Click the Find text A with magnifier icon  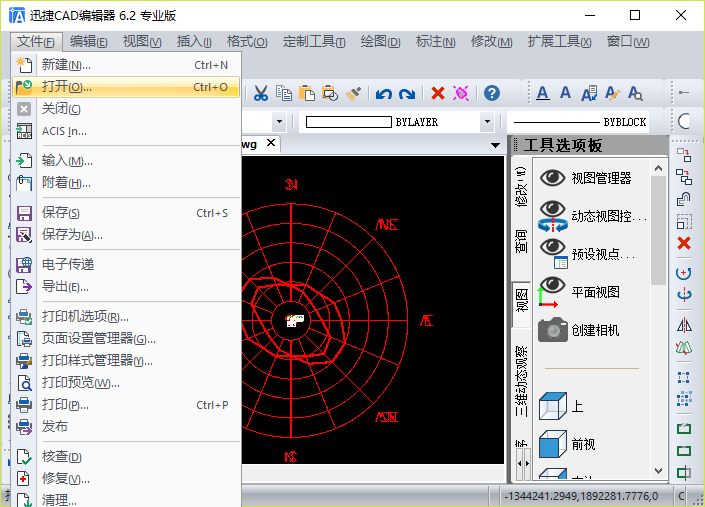[635, 93]
